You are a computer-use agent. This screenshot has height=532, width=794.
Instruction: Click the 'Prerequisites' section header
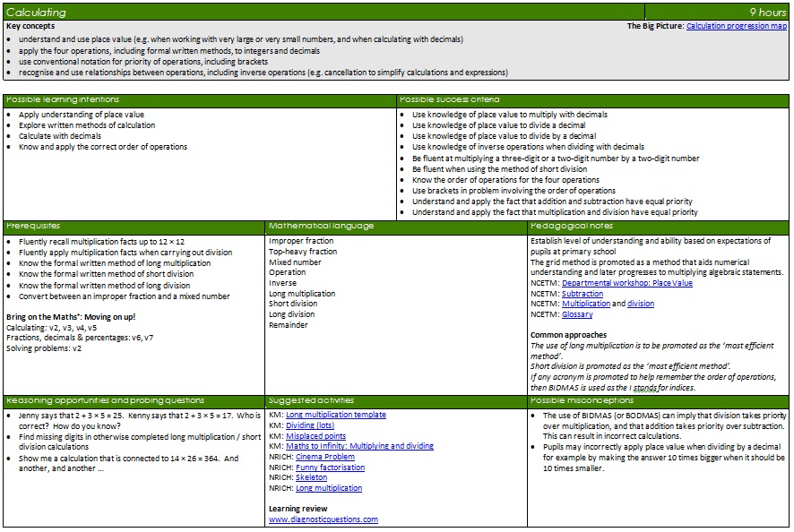(33, 226)
